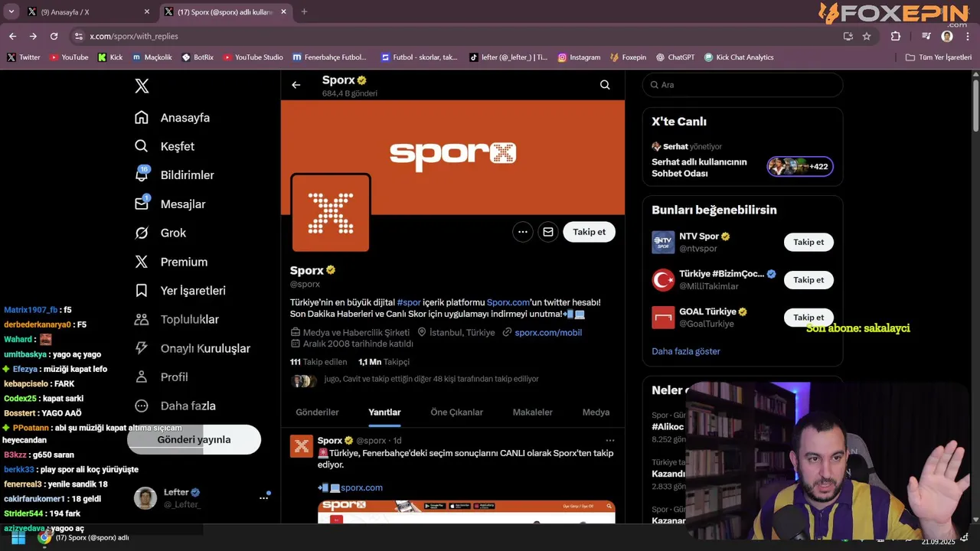
Task: Open new tab with plus button
Action: tap(304, 11)
